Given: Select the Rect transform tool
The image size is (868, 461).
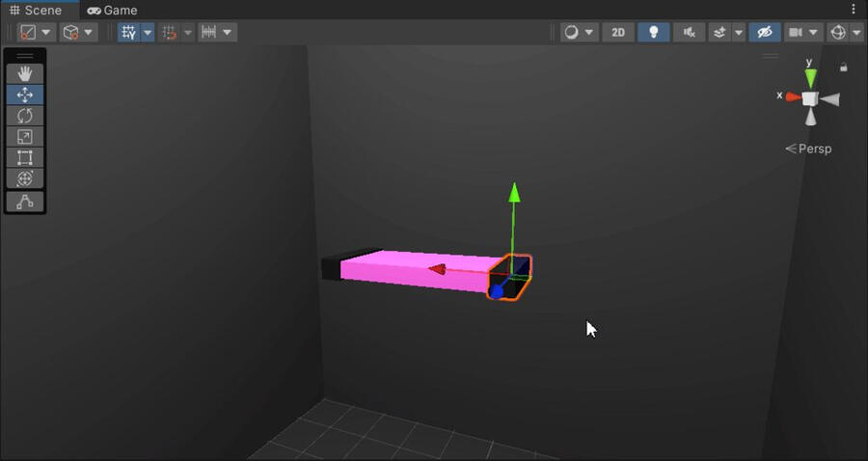Looking at the screenshot, I should (25, 158).
